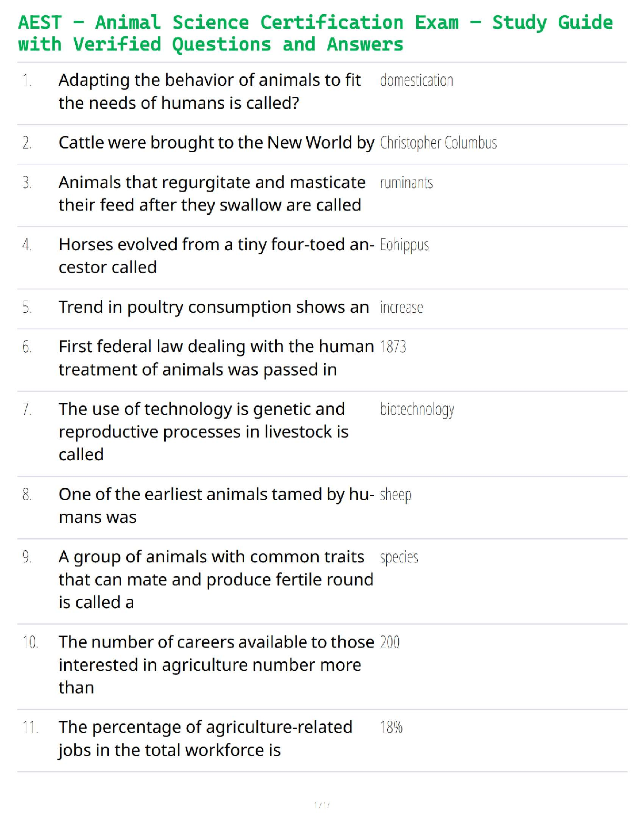Click the answer "species"

(399, 558)
